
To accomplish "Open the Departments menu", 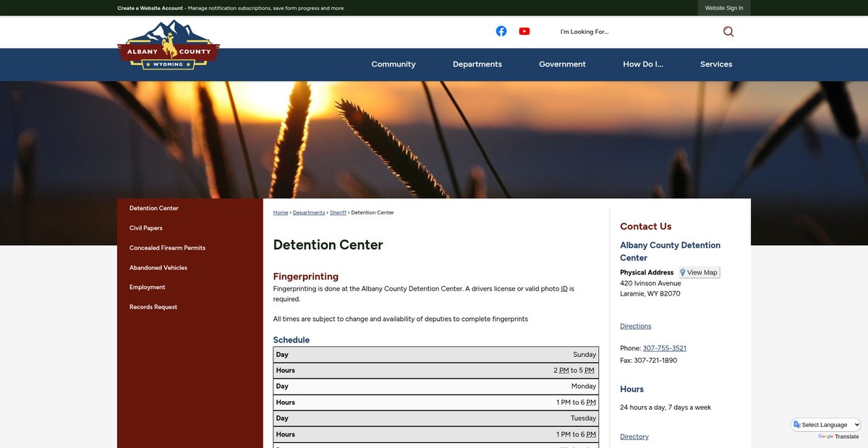I will point(477,64).
